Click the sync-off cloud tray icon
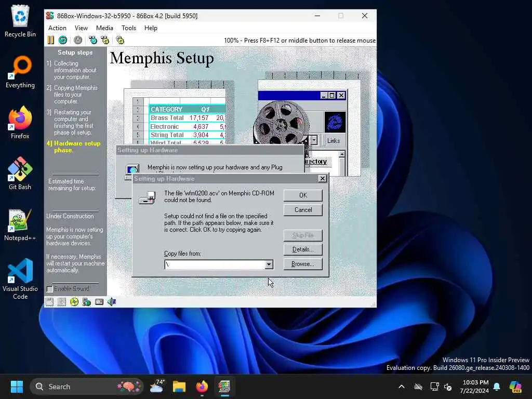This screenshot has height=399, width=532. point(418,387)
